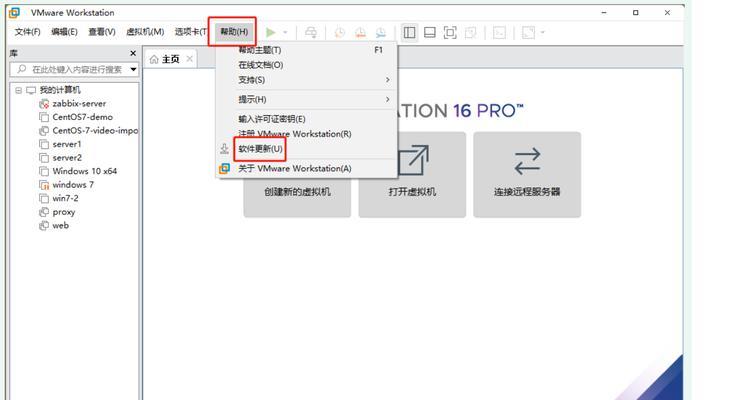Image resolution: width=734 pixels, height=400 pixels.
Task: Click the unity mode toolbar icon
Action: point(470,32)
